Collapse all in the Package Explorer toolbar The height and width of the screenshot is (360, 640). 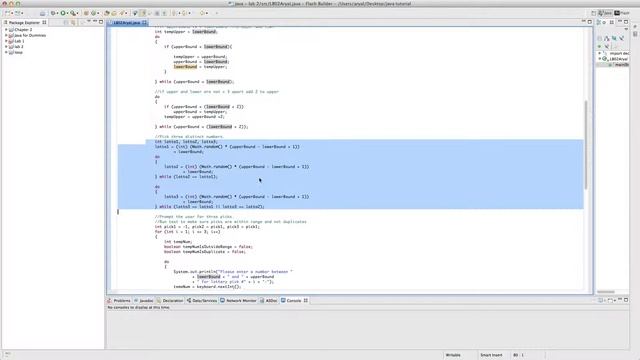(66, 22)
